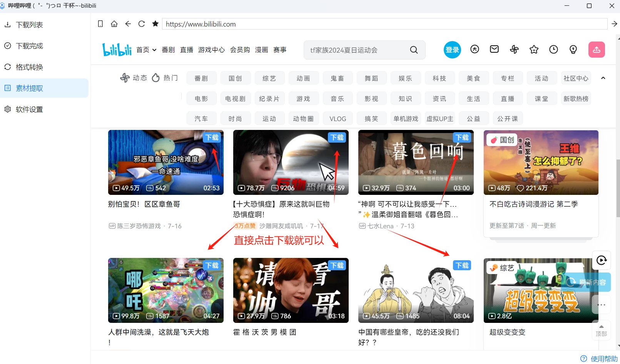
Task: Select the 动画 category tag
Action: [x=303, y=78]
